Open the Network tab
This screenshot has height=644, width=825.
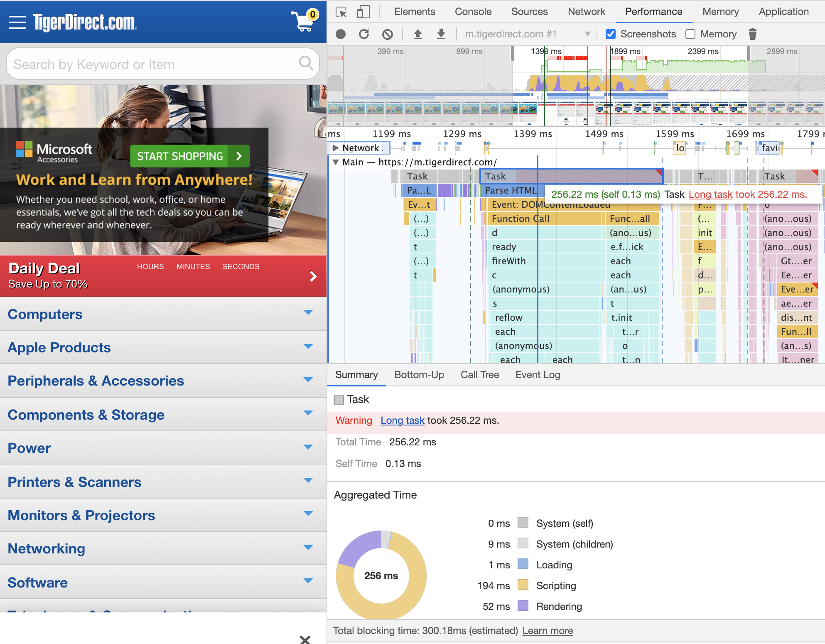[x=587, y=12]
